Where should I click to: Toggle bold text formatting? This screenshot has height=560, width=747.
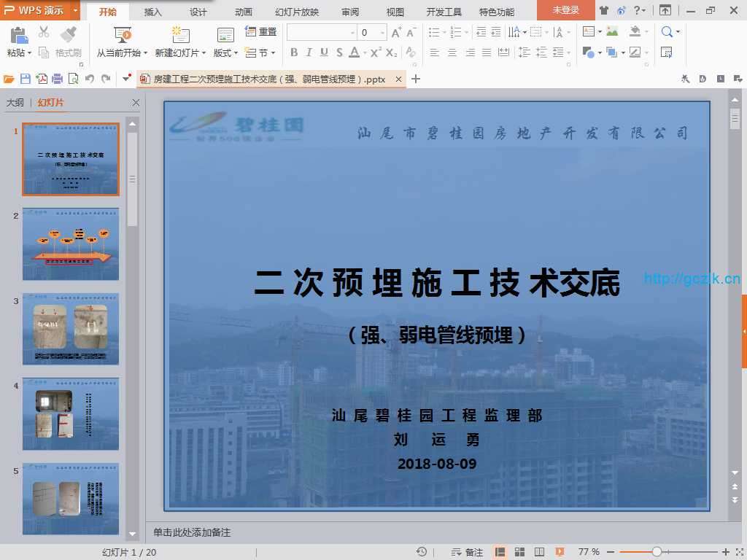tap(294, 52)
